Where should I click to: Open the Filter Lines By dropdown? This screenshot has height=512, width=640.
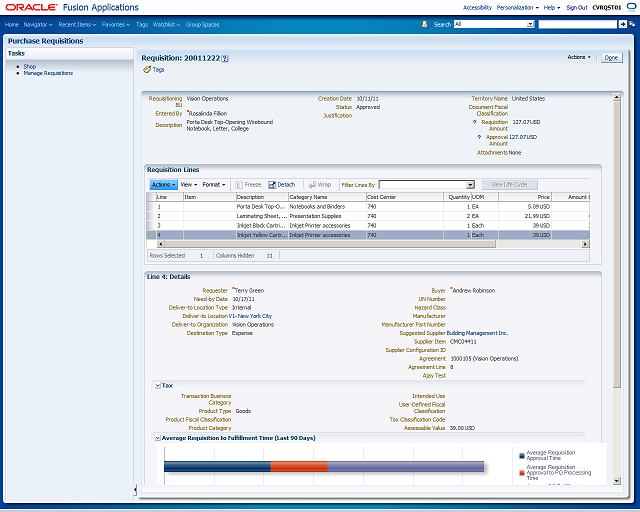click(470, 185)
